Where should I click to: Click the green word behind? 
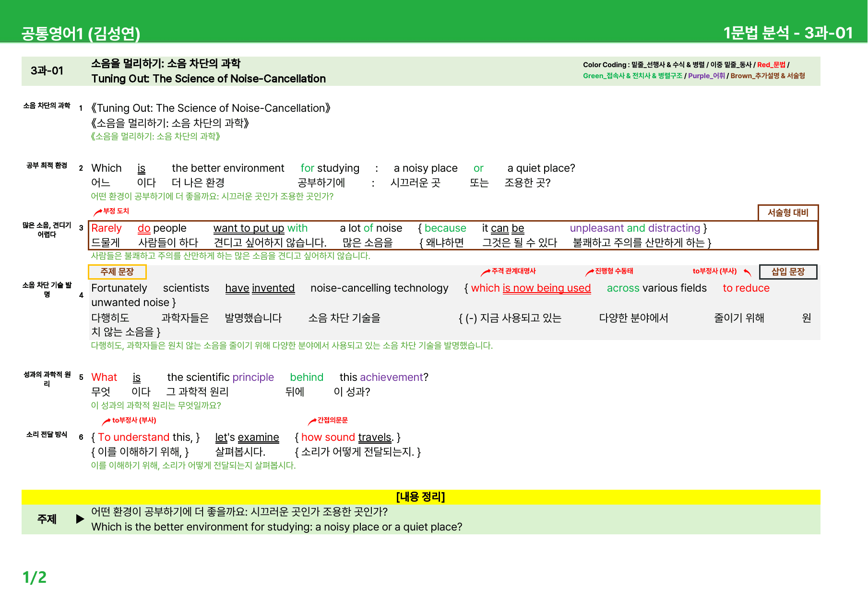[x=307, y=377]
